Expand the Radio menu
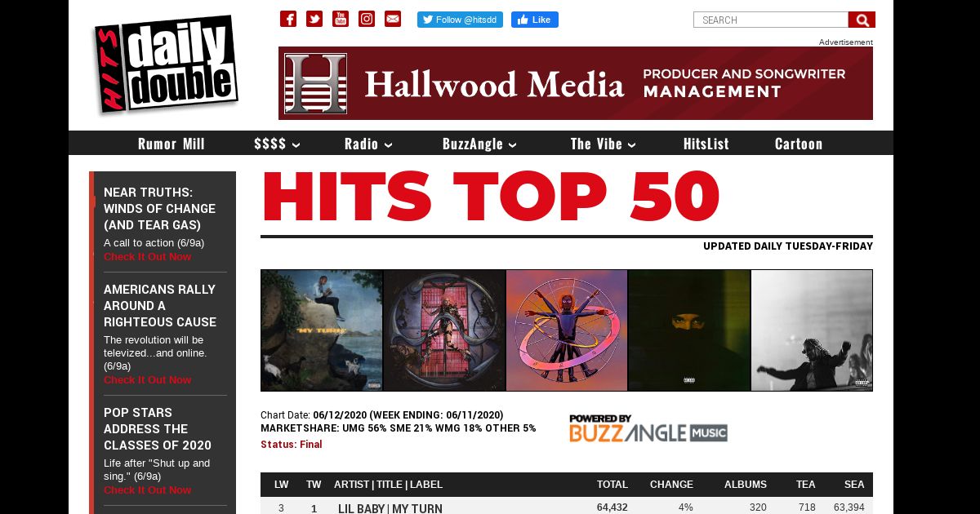This screenshot has height=514, width=980. click(x=368, y=144)
